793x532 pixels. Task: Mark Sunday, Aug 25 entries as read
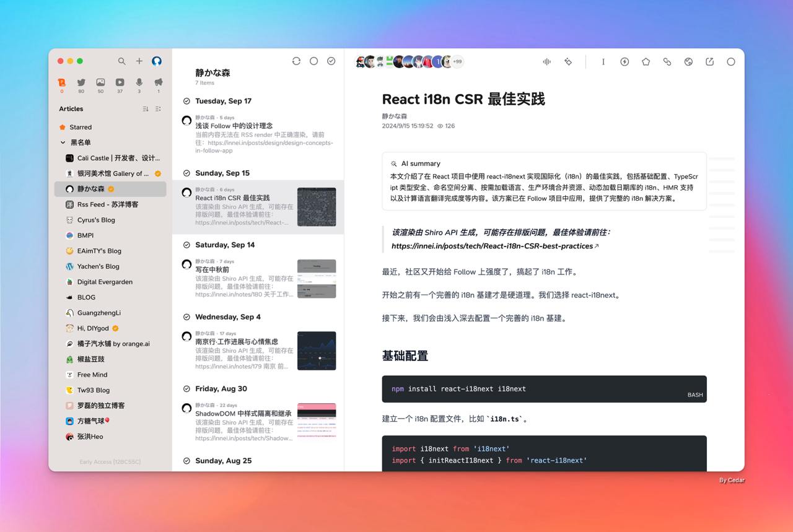click(x=186, y=461)
